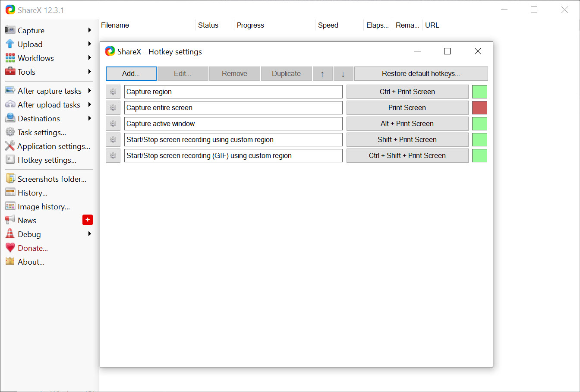Open Image history from the sidebar
This screenshot has width=580, height=392.
[x=43, y=207]
